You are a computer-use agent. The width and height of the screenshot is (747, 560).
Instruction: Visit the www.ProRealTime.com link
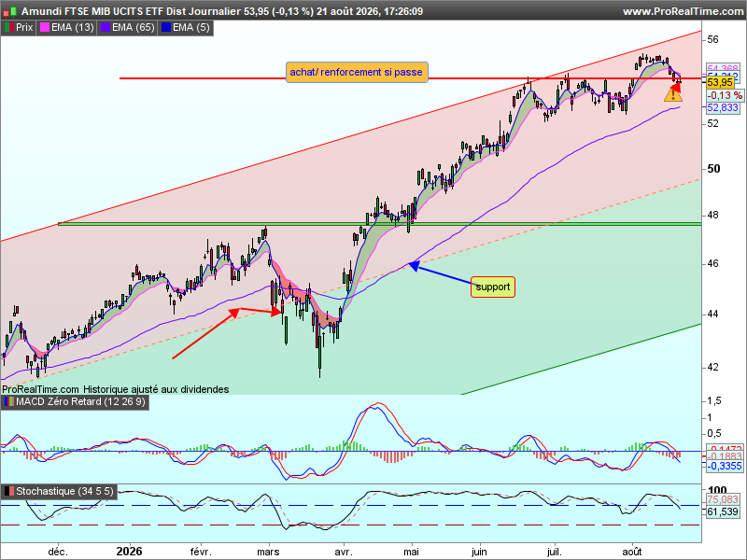(684, 11)
